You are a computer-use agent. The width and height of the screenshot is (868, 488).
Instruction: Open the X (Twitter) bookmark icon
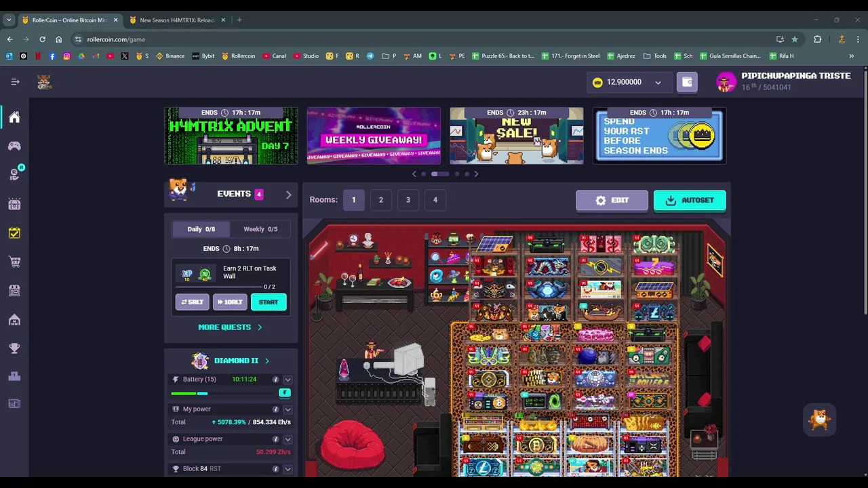[x=125, y=56]
